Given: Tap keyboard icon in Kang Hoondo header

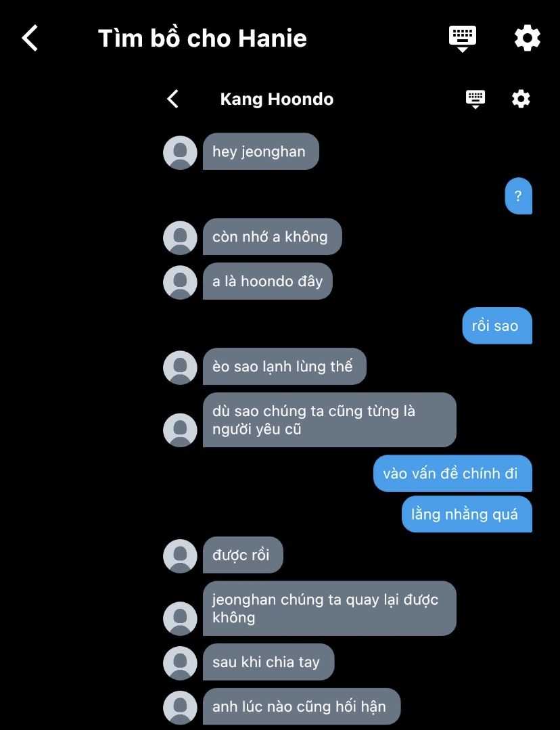Looking at the screenshot, I should click(475, 99).
